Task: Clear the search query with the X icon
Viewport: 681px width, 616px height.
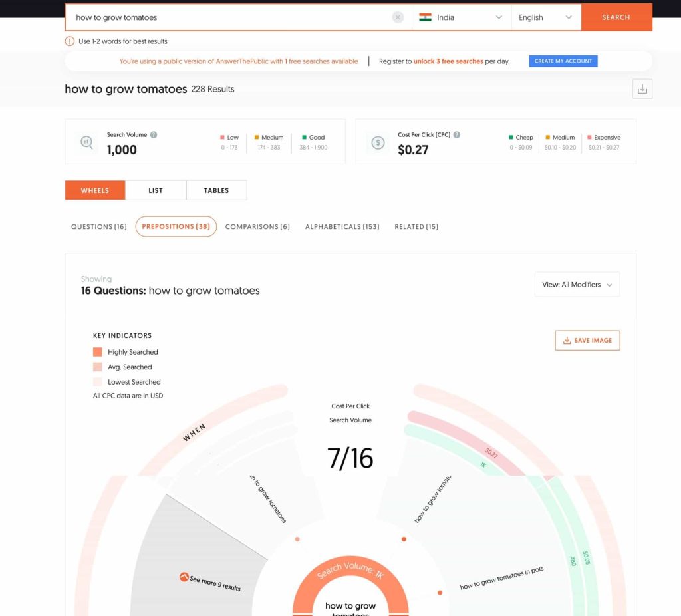Action: point(398,17)
